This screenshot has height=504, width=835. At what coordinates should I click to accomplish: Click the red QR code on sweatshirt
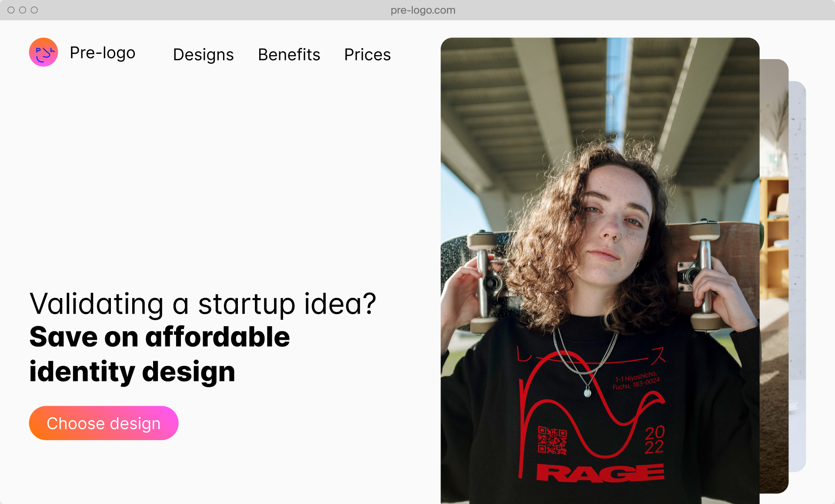tap(552, 440)
